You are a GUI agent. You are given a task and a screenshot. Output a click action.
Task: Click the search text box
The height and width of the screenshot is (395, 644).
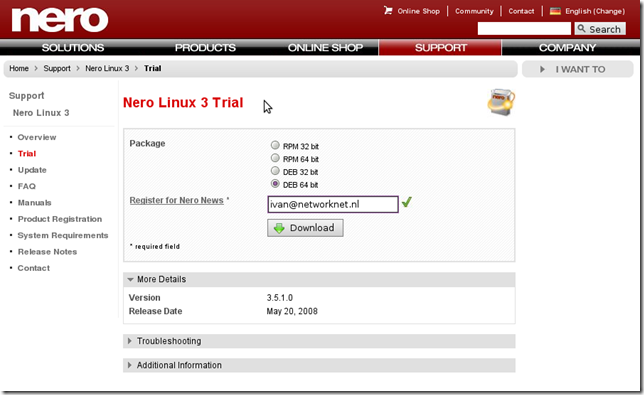click(x=524, y=29)
